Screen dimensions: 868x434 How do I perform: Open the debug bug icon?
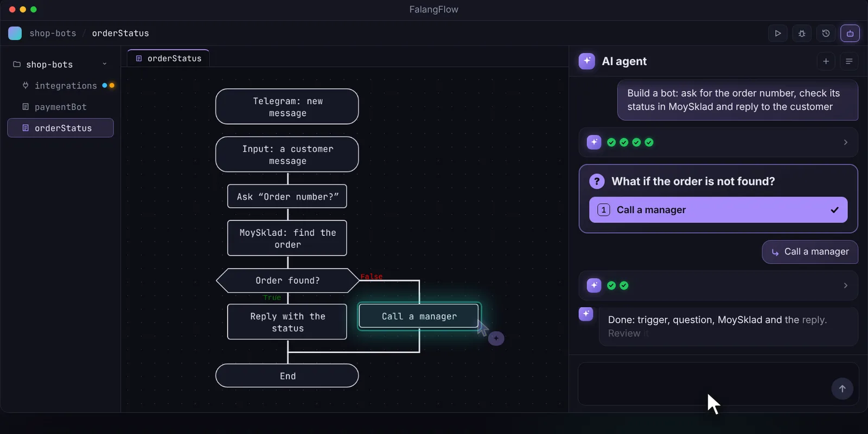click(802, 33)
